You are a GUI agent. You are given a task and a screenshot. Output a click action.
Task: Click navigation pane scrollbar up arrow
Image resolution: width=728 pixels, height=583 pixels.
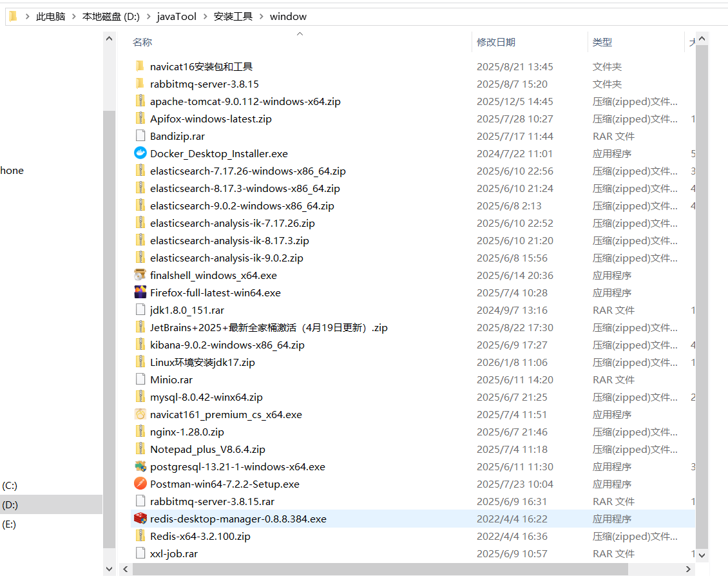click(109, 39)
